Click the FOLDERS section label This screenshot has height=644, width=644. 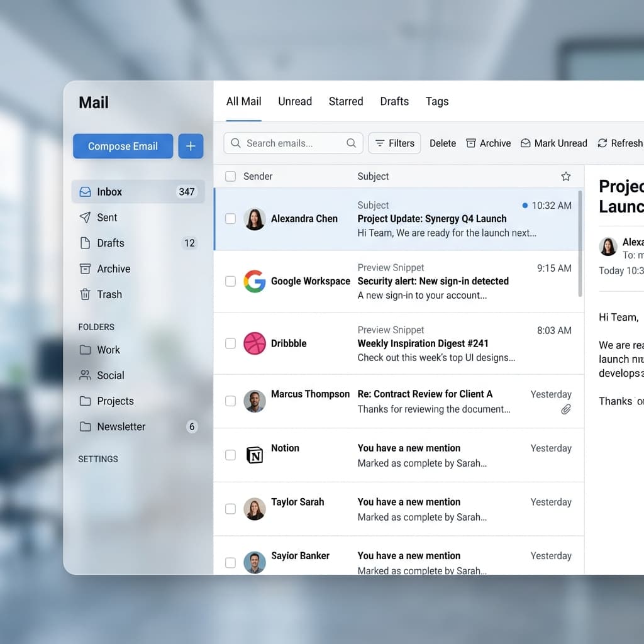96,327
